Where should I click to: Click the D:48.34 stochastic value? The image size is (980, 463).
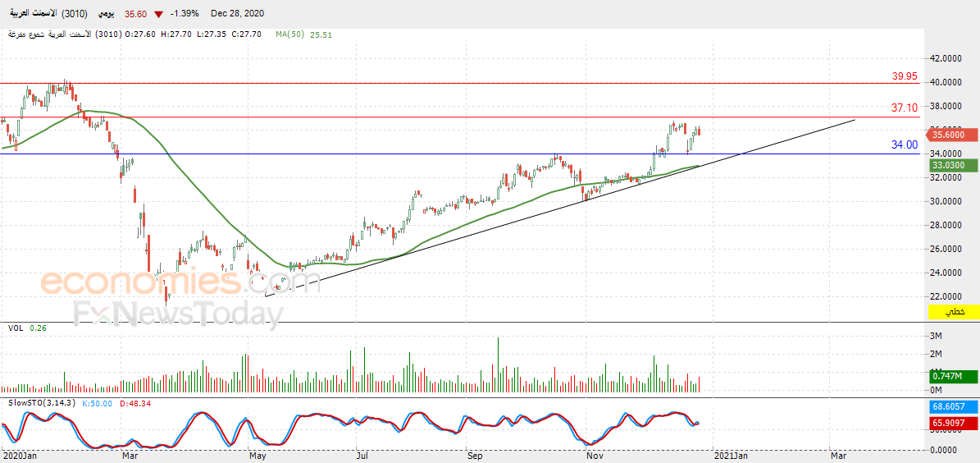[x=134, y=404]
